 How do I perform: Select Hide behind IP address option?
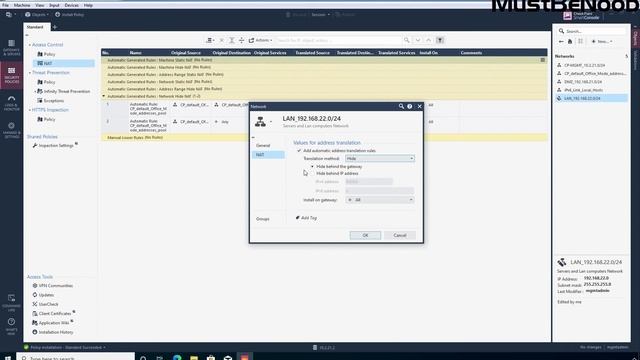pyautogui.click(x=312, y=173)
